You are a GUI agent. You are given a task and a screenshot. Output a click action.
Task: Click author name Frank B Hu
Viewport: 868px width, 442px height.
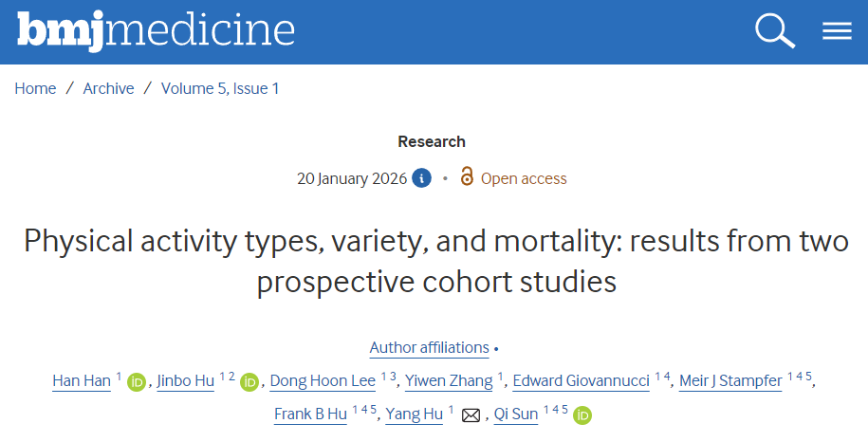(x=310, y=414)
